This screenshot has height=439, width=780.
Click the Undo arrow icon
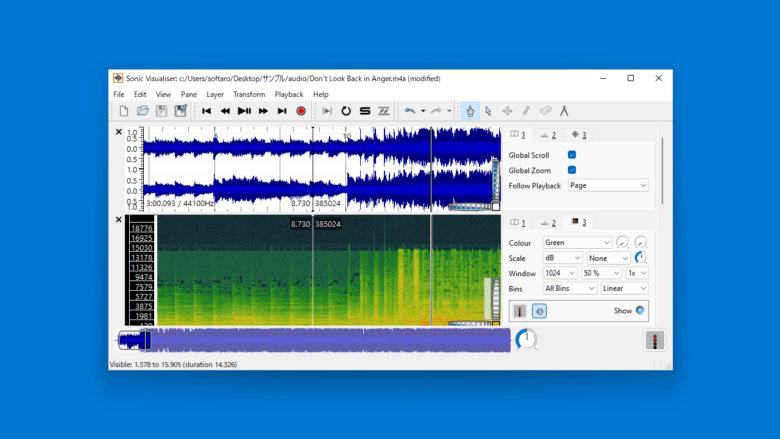click(x=410, y=111)
